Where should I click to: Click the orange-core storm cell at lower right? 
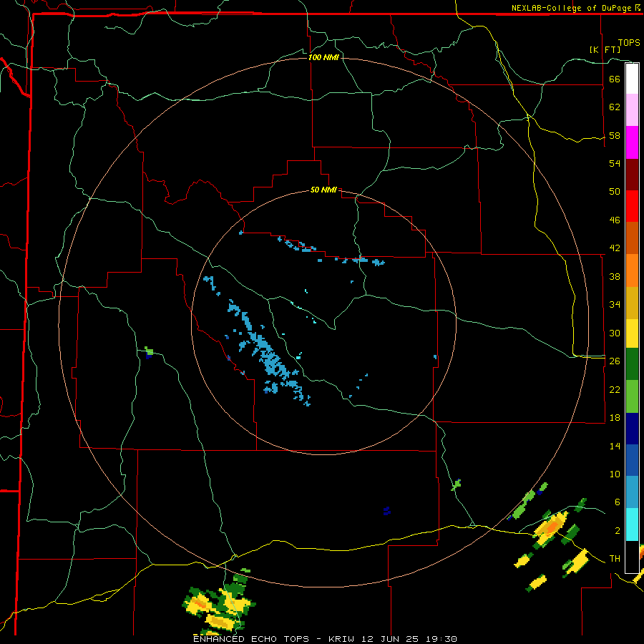(x=552, y=528)
